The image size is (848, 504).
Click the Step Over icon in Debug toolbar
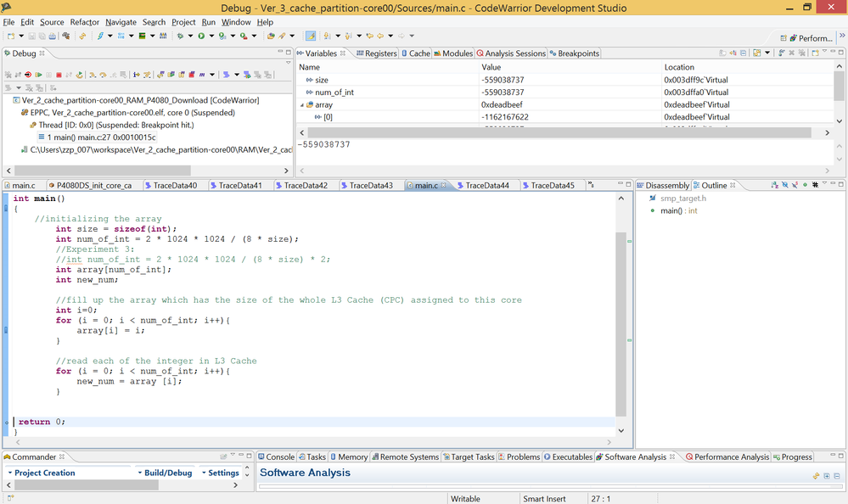pos(103,75)
